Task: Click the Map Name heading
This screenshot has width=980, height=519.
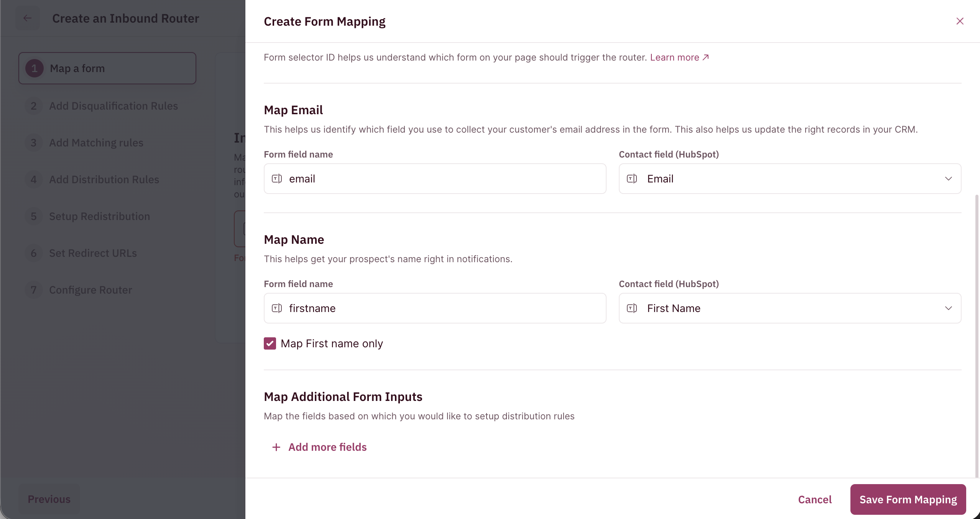Action: point(294,240)
